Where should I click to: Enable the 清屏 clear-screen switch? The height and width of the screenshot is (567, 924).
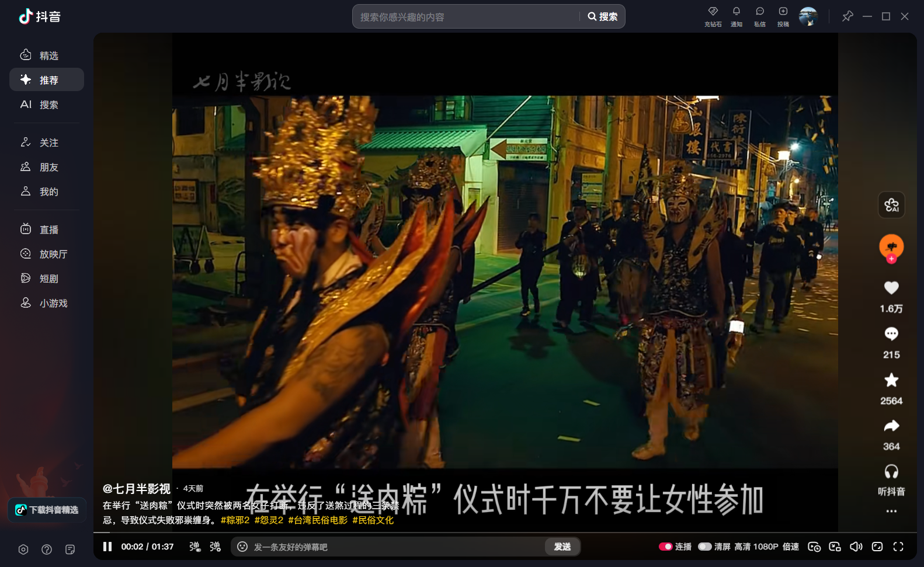(705, 547)
